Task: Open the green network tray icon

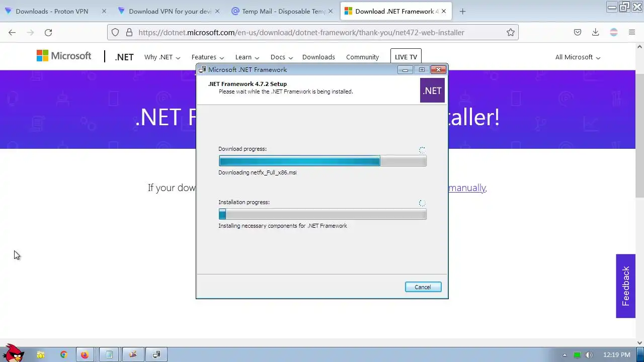Action: pyautogui.click(x=577, y=355)
